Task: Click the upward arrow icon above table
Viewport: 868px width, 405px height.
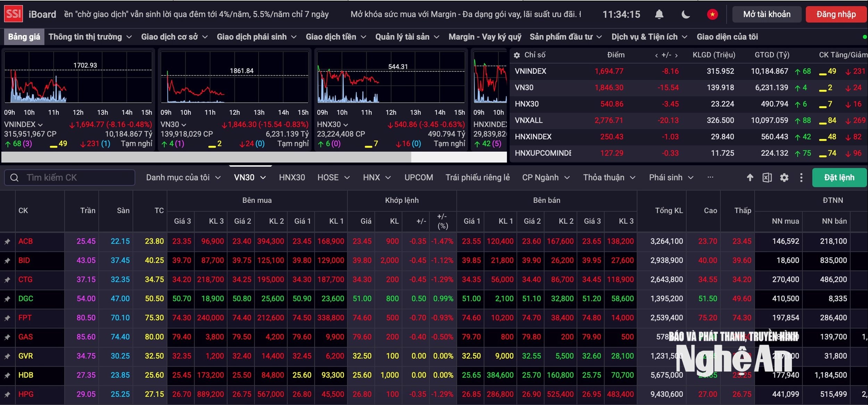Action: pyautogui.click(x=750, y=178)
